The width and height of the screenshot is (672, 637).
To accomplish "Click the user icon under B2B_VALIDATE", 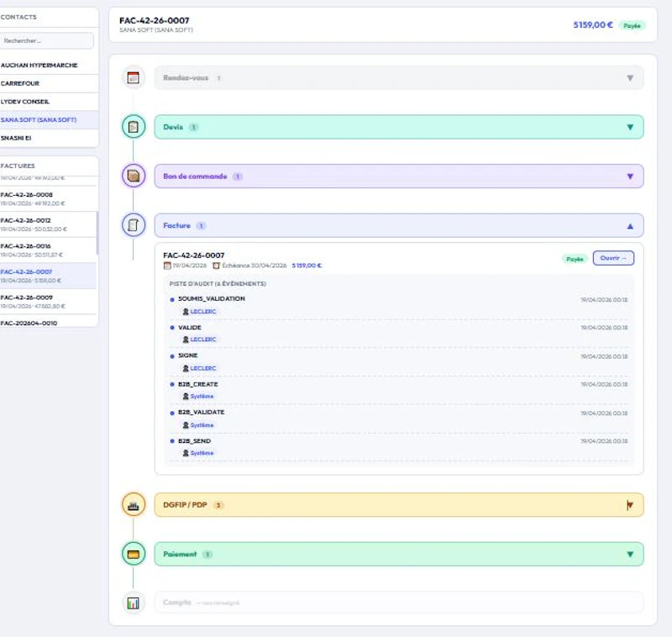I will [x=186, y=425].
